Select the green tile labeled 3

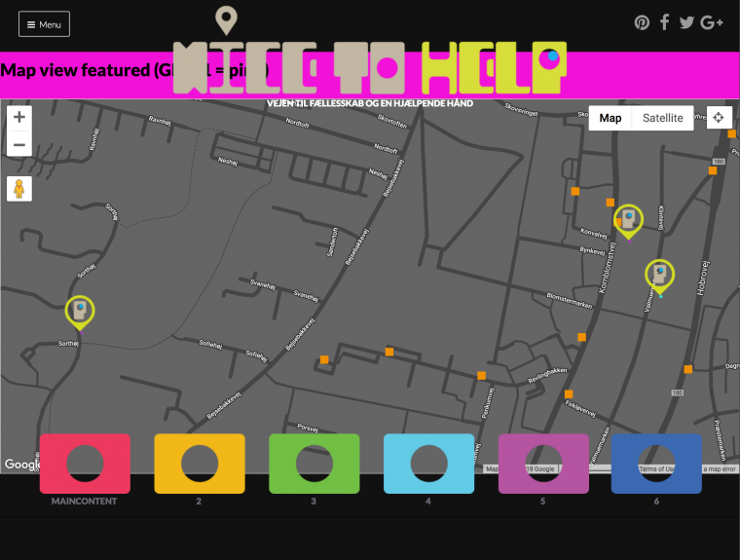click(314, 464)
